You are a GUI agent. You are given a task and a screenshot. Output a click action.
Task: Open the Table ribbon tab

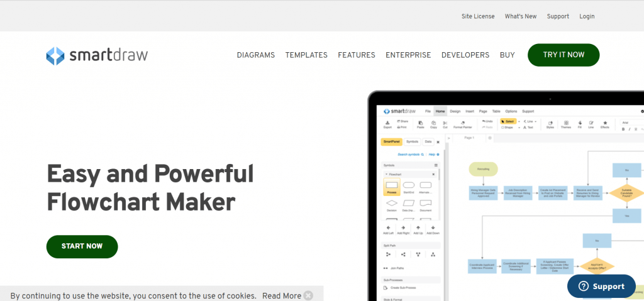click(496, 111)
